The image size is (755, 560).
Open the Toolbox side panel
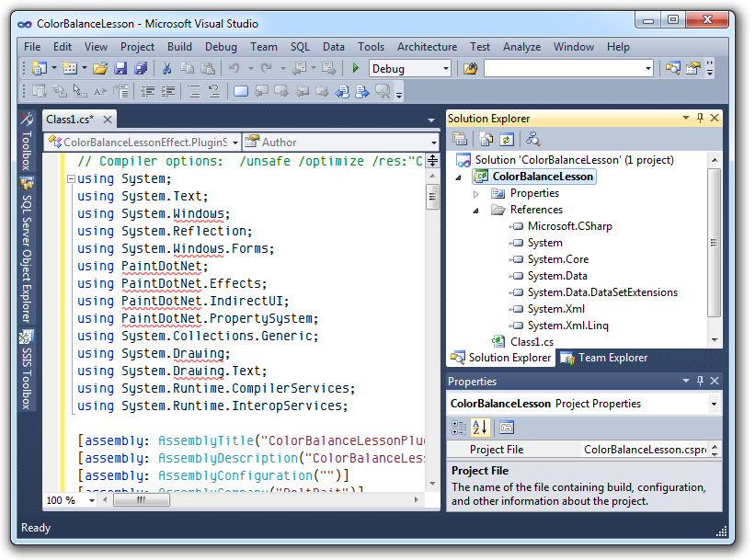coord(27,142)
